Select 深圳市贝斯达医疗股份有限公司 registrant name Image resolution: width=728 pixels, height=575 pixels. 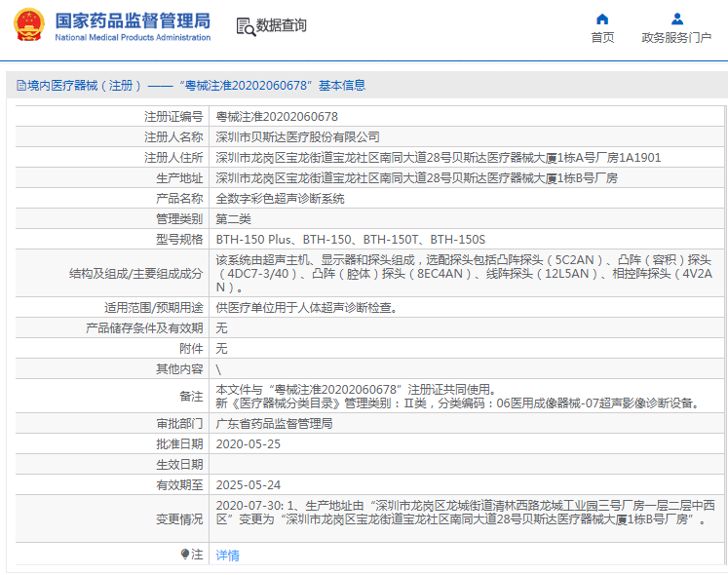pyautogui.click(x=297, y=137)
